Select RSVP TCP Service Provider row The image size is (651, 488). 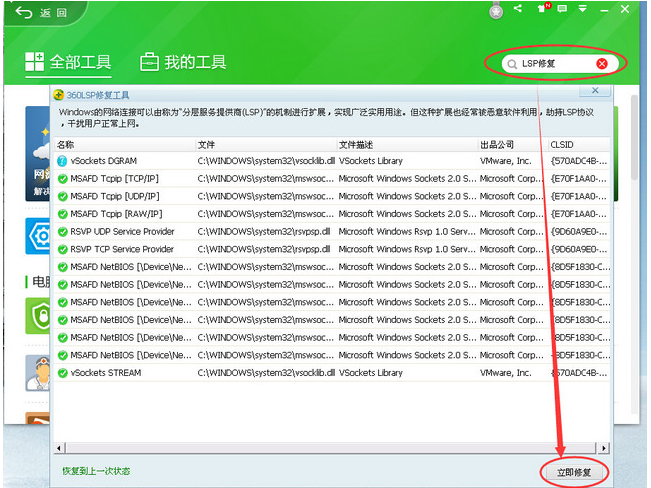pyautogui.click(x=332, y=249)
